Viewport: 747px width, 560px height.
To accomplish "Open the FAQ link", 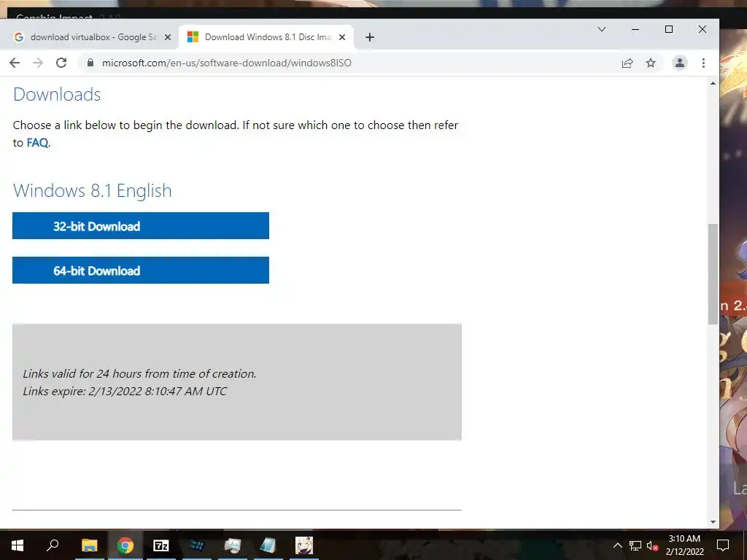I will 37,143.
